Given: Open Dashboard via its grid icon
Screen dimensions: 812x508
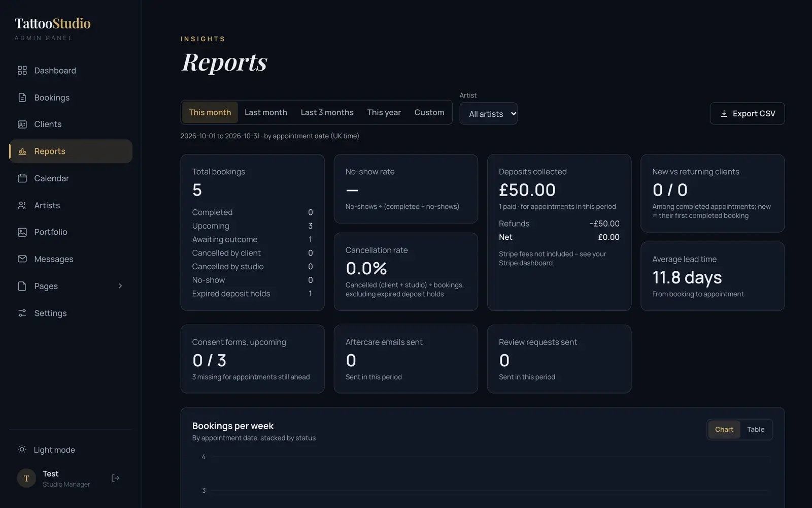Looking at the screenshot, I should pos(22,71).
